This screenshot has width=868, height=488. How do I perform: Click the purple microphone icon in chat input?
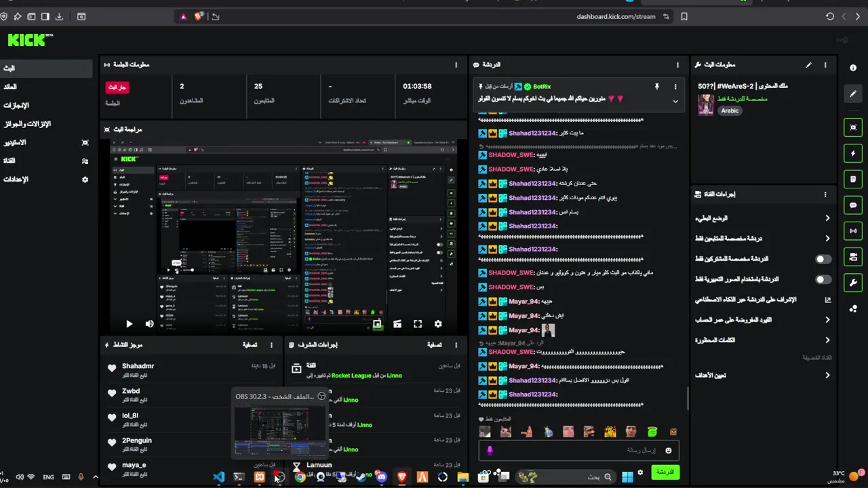click(490, 450)
